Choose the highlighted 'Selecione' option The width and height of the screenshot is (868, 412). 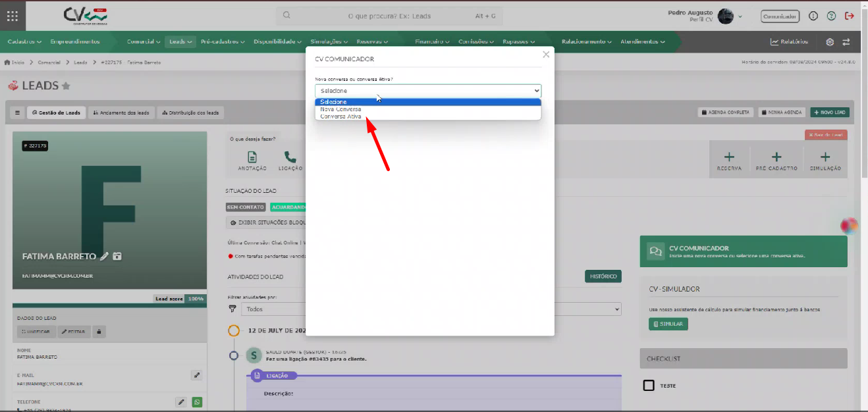click(428, 102)
